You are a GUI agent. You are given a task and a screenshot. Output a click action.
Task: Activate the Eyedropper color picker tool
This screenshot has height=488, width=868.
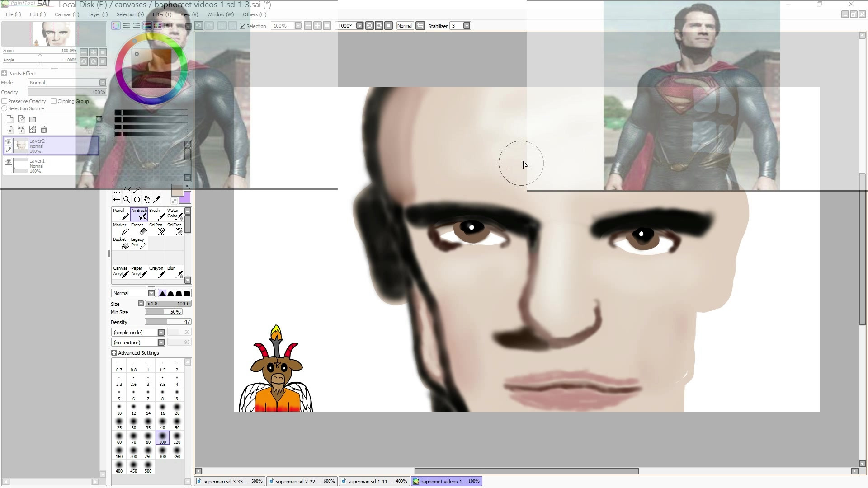click(157, 200)
